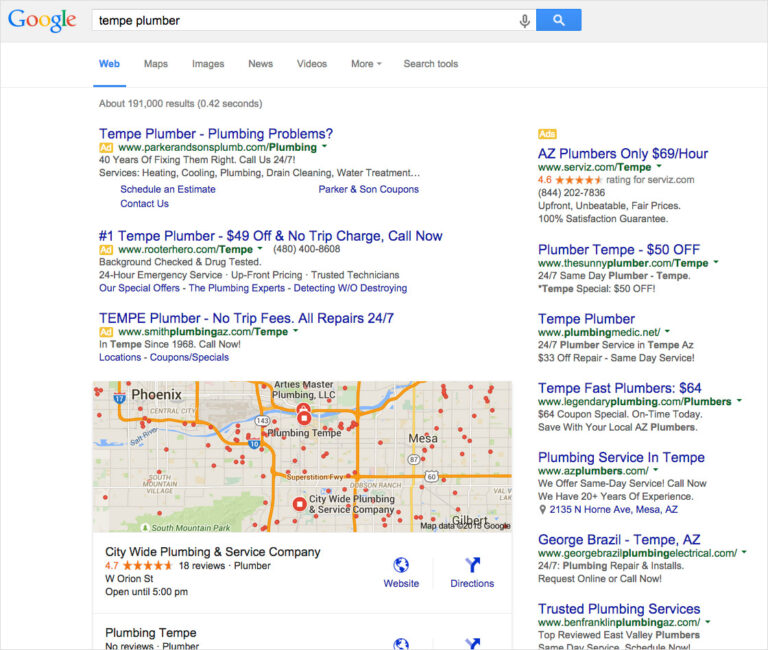Open AZ Plumbers Only $69/Hour ad
Image resolution: width=768 pixels, height=650 pixels.
(623, 154)
